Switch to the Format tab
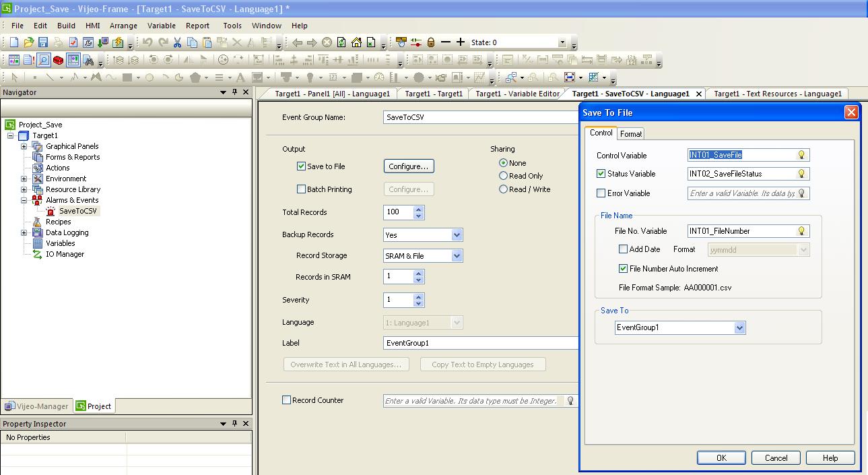This screenshot has height=475, width=868. click(x=631, y=134)
